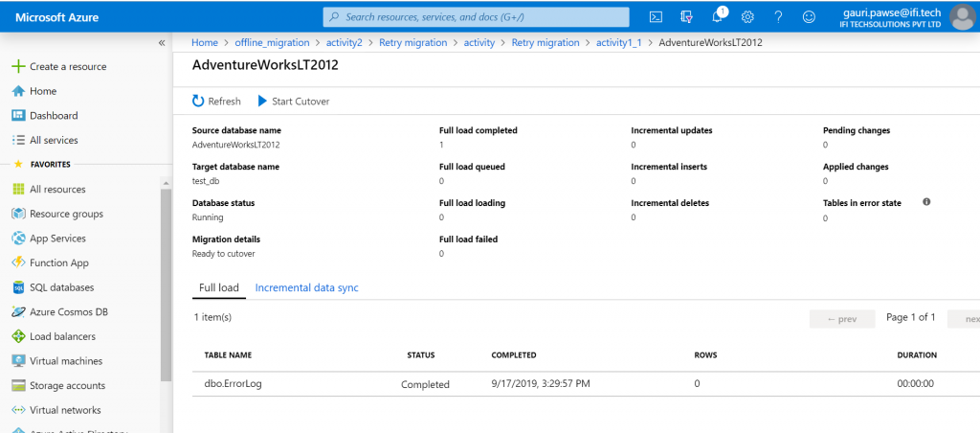Viewport: 980px width, 433px height.
Task: Open the activity2 breadcrumb link
Action: tap(345, 42)
